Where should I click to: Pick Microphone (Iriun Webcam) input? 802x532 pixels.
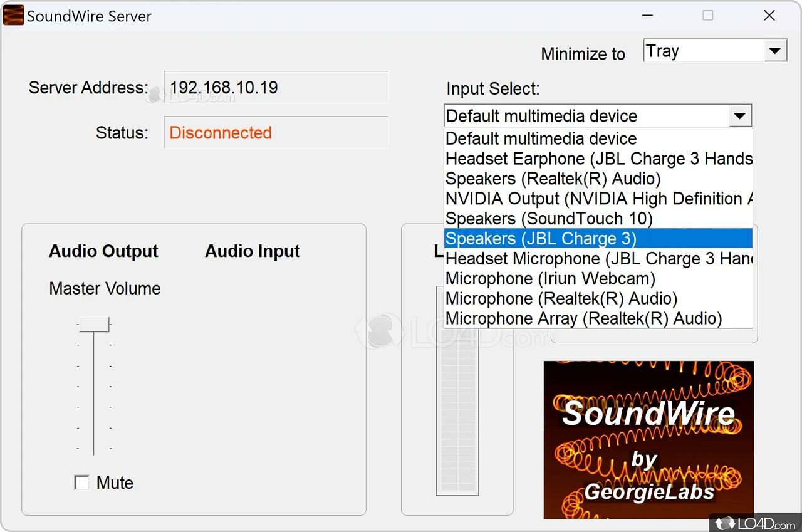[x=598, y=279]
